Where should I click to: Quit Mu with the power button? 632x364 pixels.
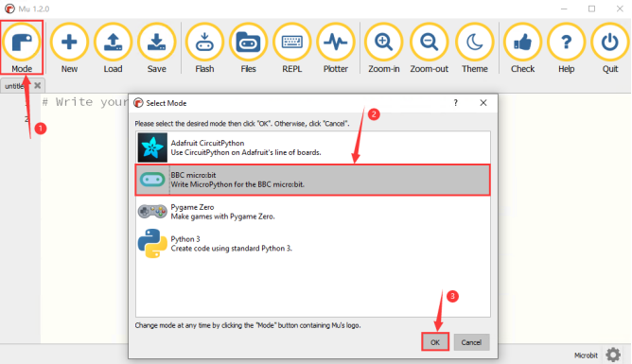(610, 47)
